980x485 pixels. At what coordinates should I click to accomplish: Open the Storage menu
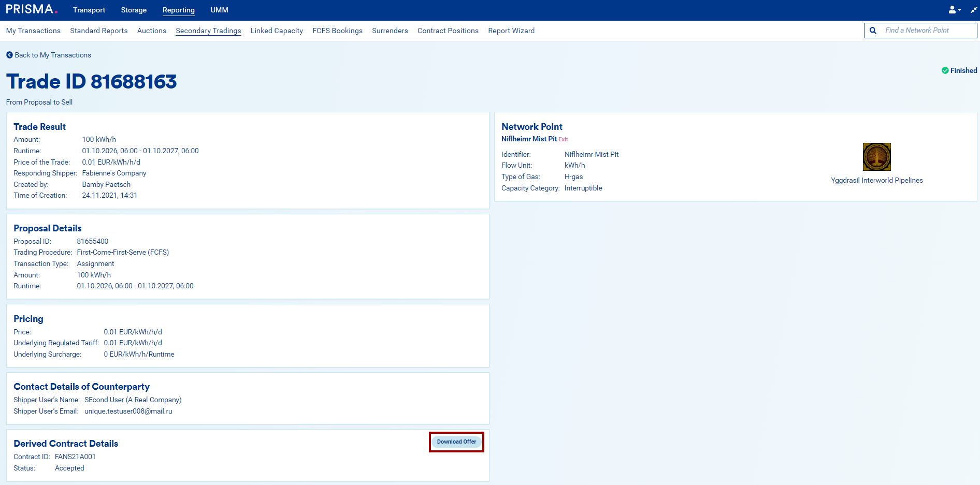tap(134, 10)
